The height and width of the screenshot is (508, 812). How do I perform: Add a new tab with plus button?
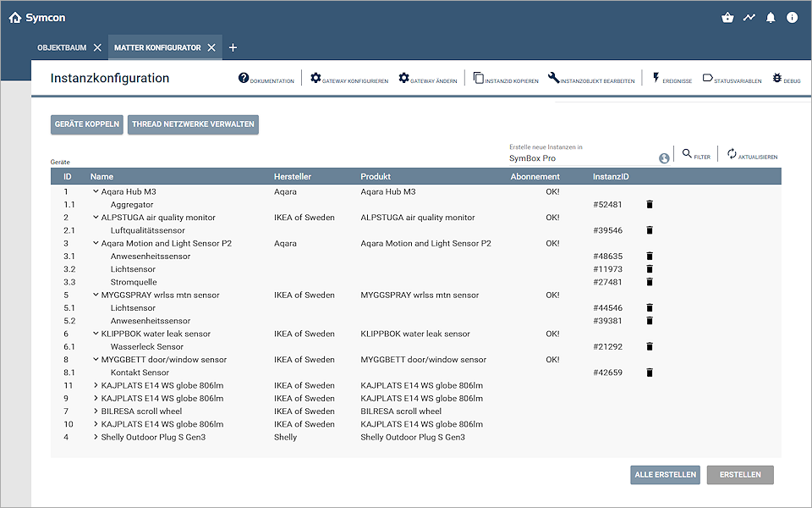[233, 47]
